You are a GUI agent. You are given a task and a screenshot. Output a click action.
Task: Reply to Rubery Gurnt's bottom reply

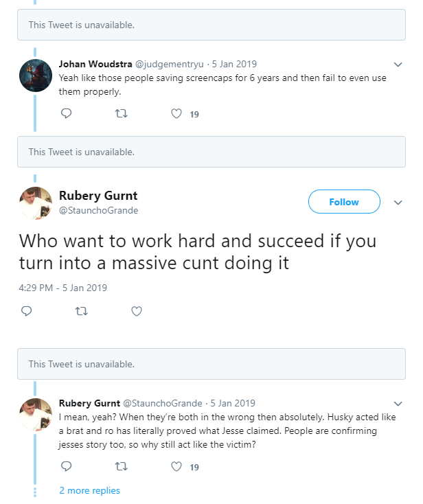coord(66,466)
